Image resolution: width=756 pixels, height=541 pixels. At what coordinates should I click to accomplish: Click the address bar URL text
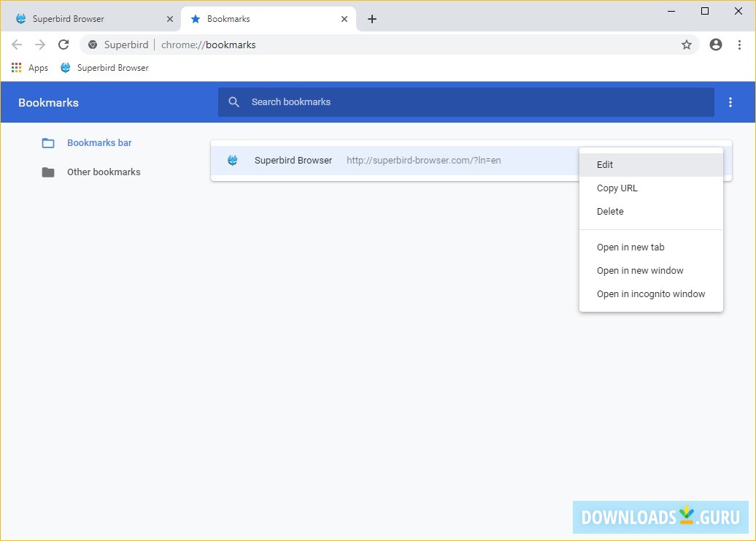[x=209, y=45]
